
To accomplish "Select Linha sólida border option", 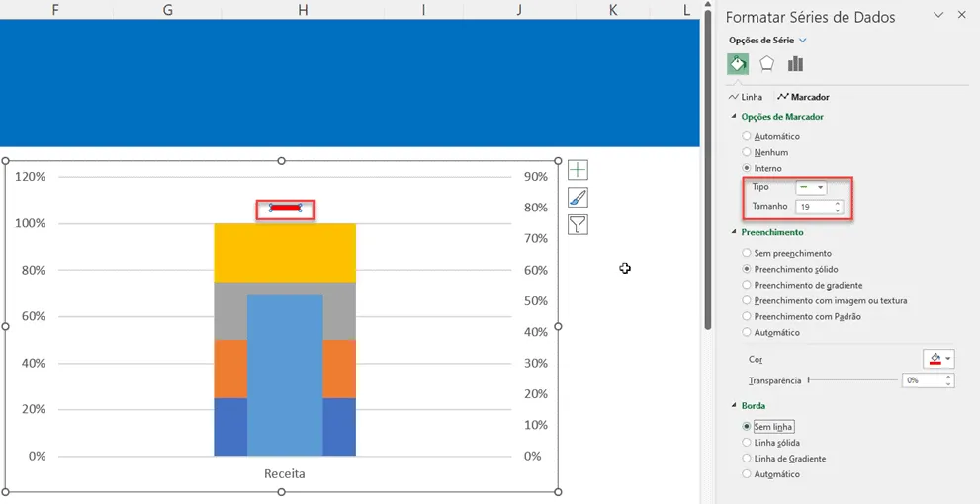I will [x=770, y=443].
